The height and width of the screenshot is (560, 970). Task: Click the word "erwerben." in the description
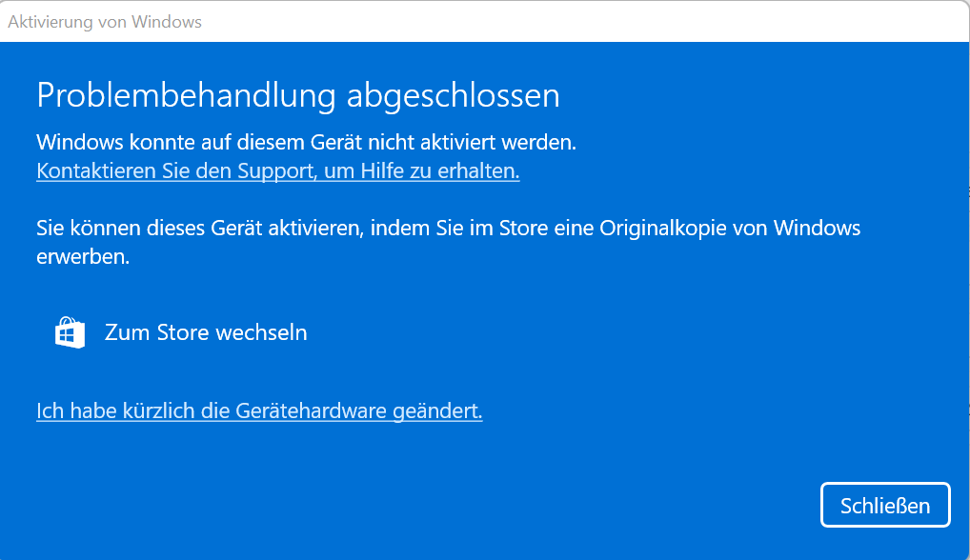[x=83, y=256]
